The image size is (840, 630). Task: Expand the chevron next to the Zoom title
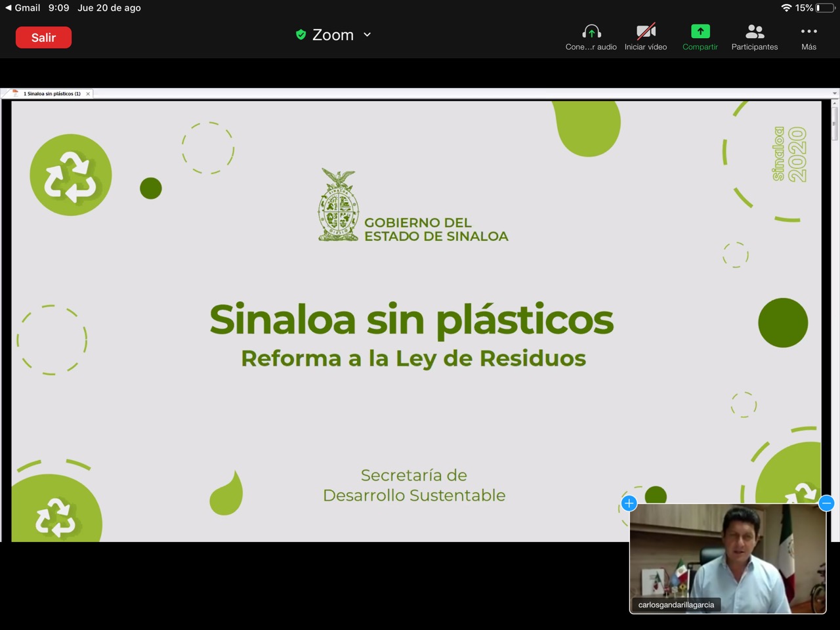point(367,35)
